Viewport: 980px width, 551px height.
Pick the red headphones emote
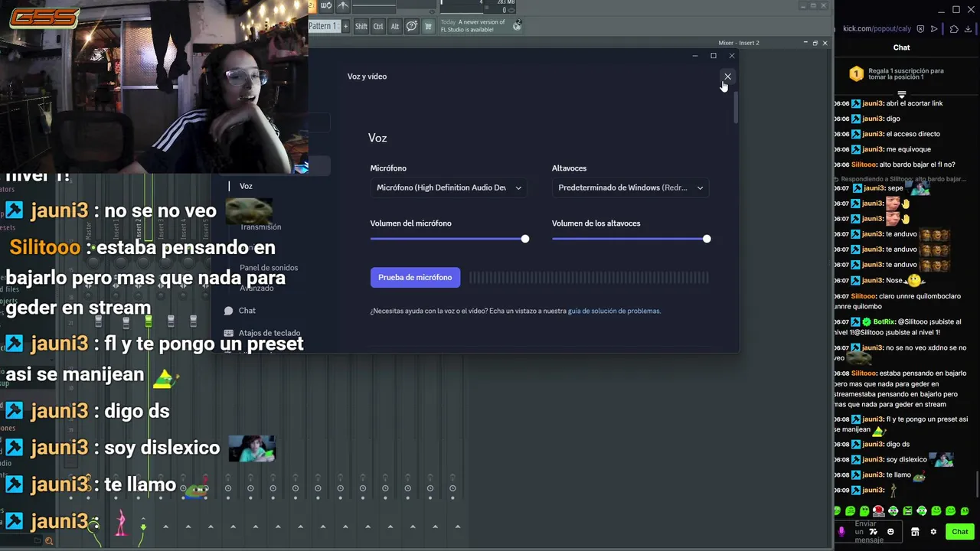(x=878, y=511)
